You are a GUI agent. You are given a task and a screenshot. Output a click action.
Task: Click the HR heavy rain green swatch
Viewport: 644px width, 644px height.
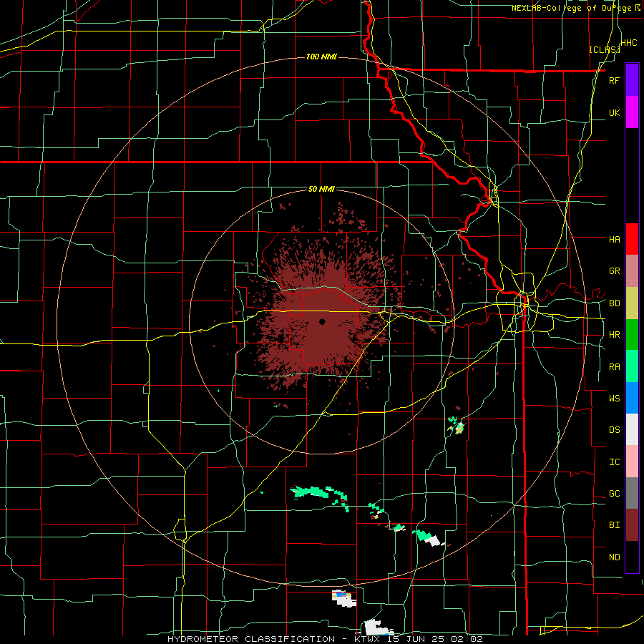tap(632, 335)
